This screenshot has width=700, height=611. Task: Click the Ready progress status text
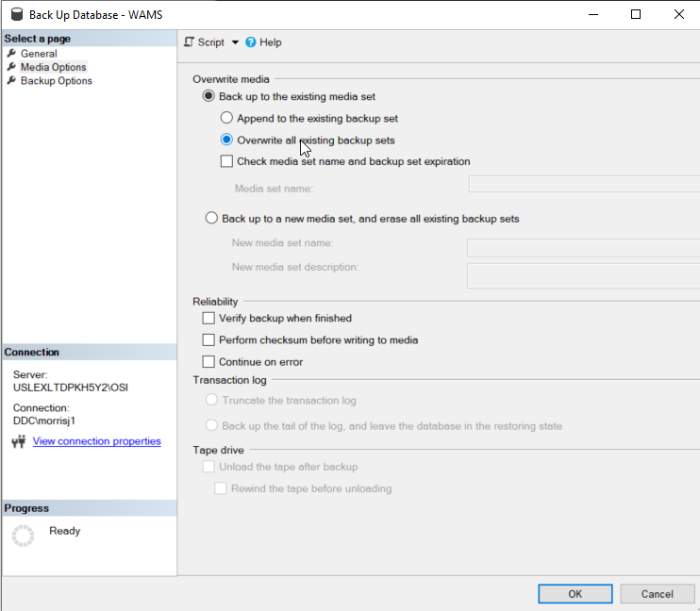tap(65, 531)
